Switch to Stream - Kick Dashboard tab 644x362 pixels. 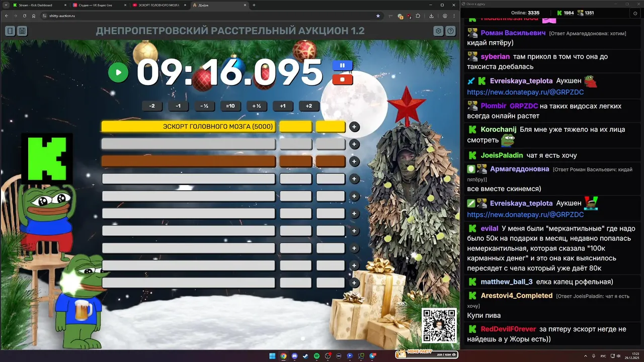point(40,5)
